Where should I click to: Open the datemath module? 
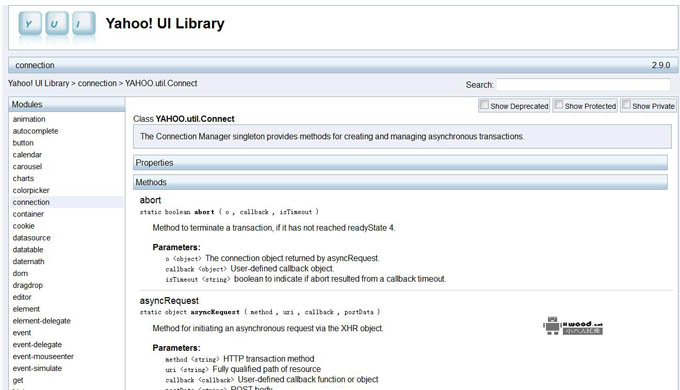(29, 262)
